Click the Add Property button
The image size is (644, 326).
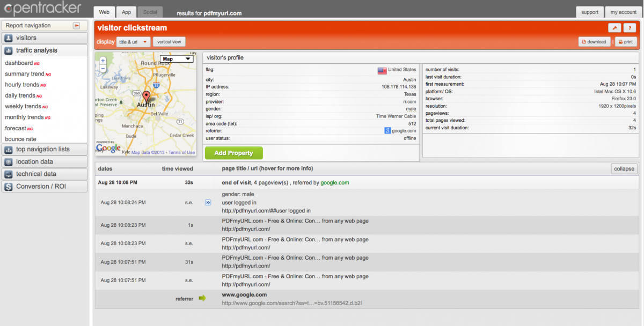[x=233, y=153]
